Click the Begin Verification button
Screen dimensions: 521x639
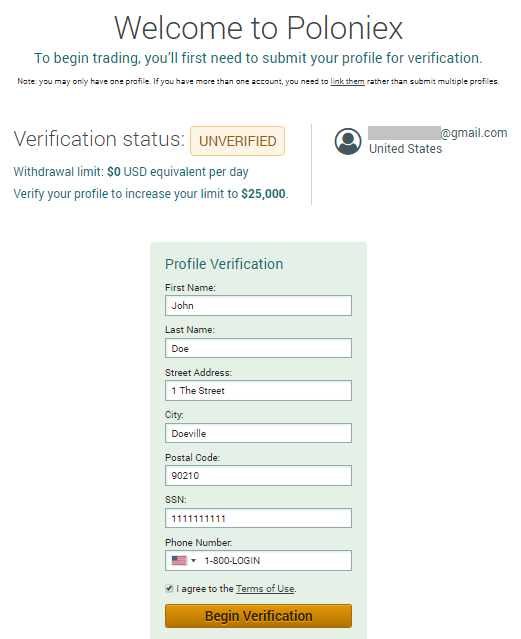coord(258,616)
